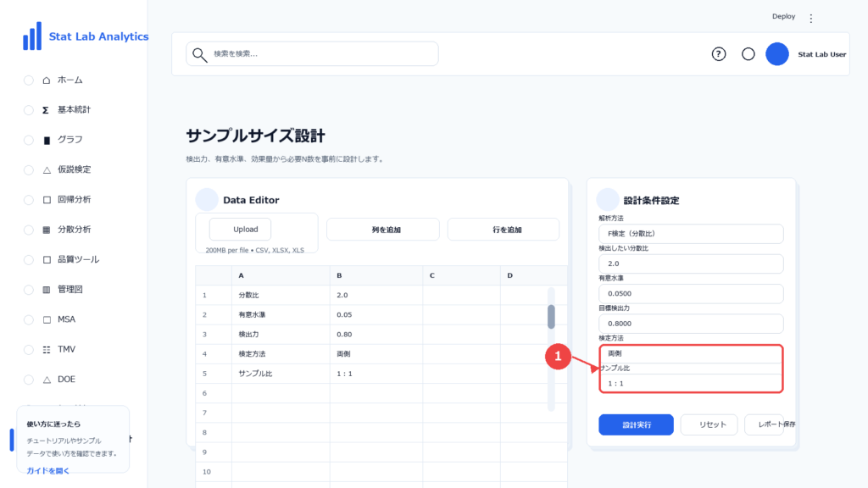
Task: Click the Stat Lab User name
Action: 821,54
